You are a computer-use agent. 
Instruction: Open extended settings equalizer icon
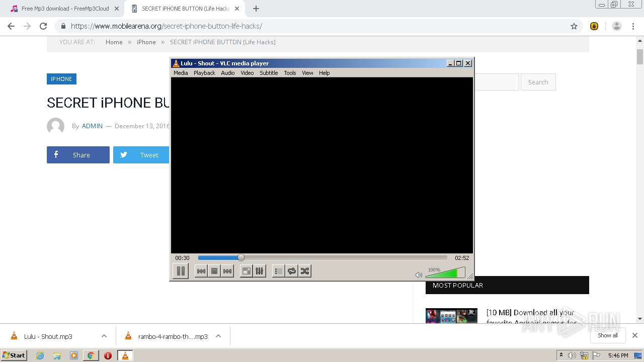(x=259, y=271)
